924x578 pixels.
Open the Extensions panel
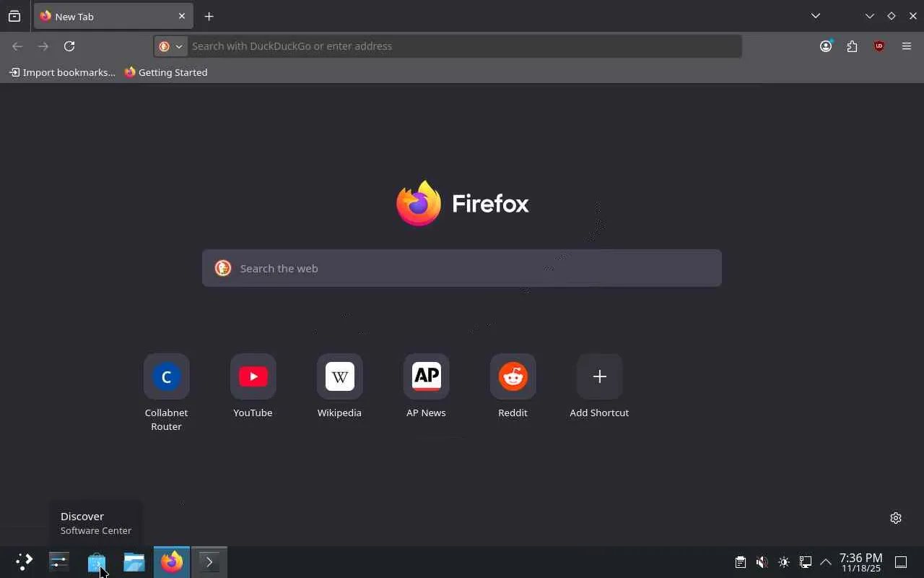click(853, 46)
